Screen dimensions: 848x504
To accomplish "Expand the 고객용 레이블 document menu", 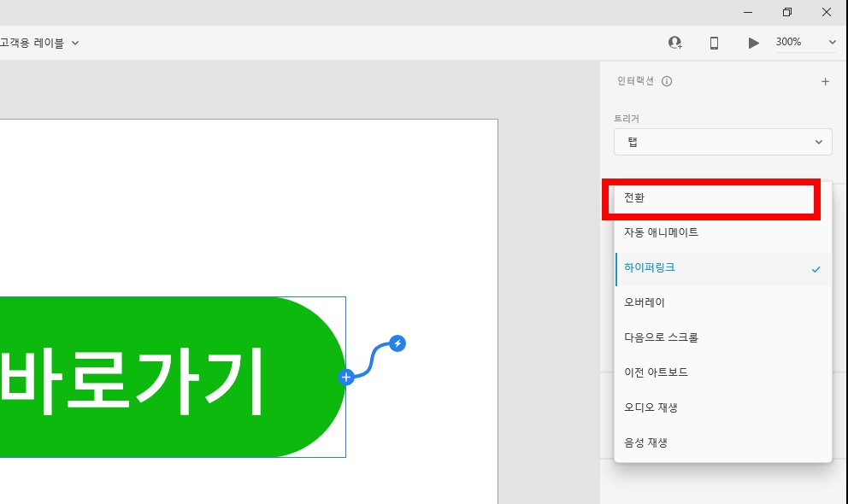I will click(38, 42).
